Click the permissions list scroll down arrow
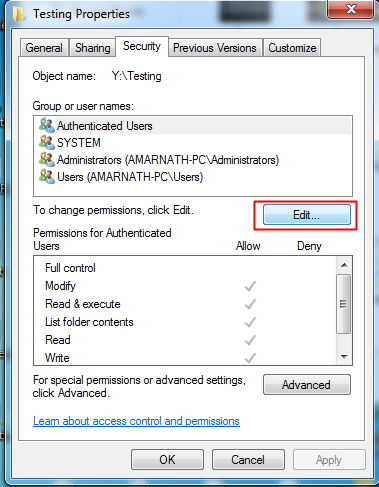Viewport: 379px width, 487px height. pyautogui.click(x=344, y=357)
